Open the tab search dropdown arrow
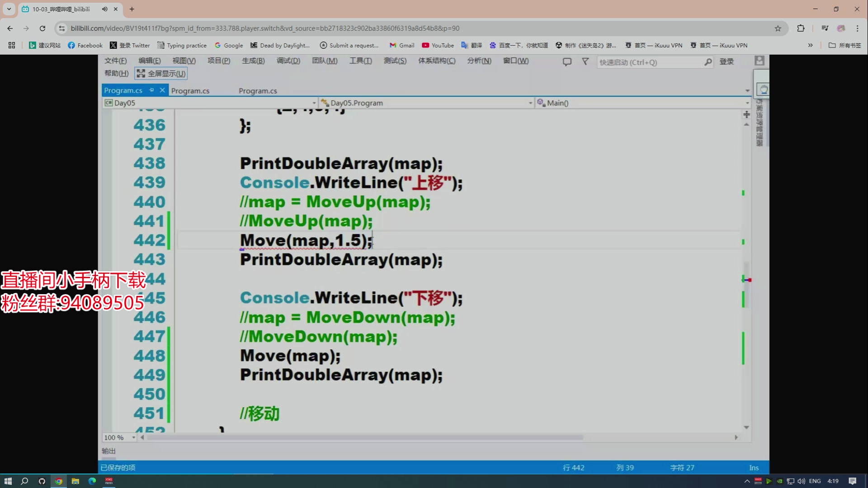868x488 pixels. [9, 9]
